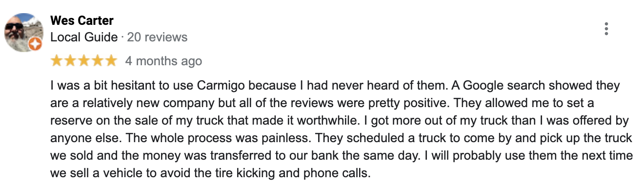Open the Wes Carter reviewer name link
The height and width of the screenshot is (184, 644).
point(82,21)
